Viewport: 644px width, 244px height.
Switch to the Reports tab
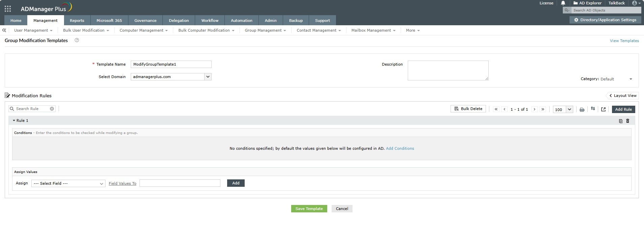77,21
